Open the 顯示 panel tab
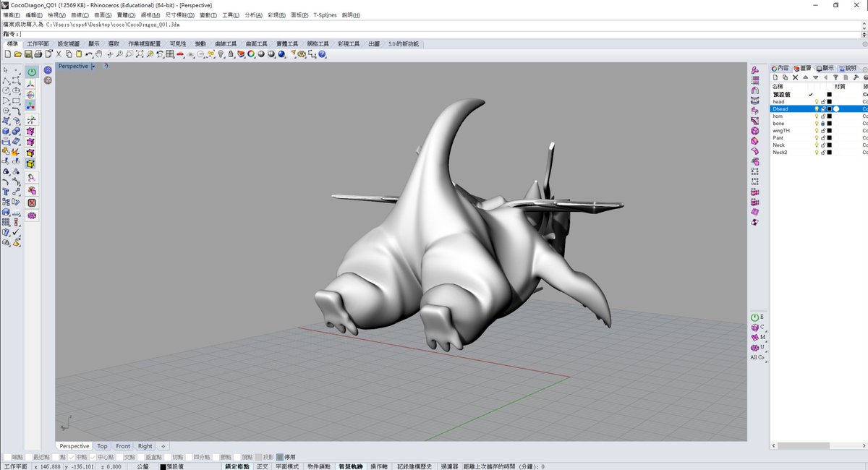Viewport: 868px width, 470px height. tap(825, 68)
